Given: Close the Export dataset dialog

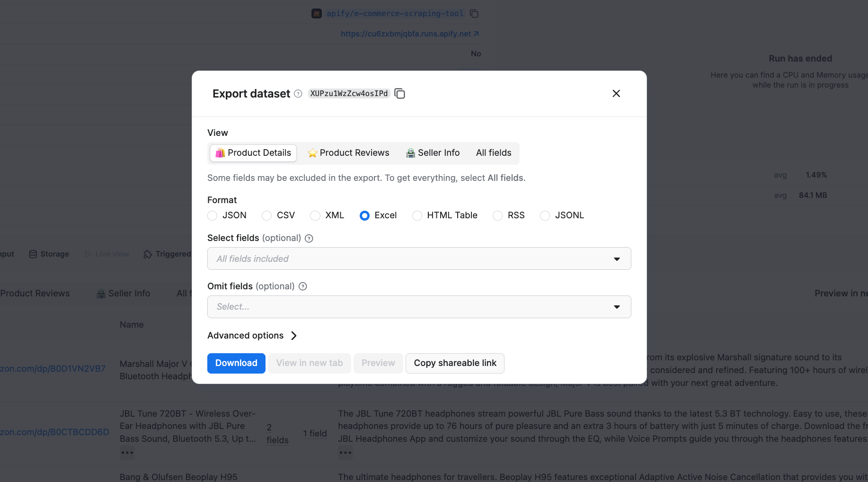Looking at the screenshot, I should (x=616, y=93).
